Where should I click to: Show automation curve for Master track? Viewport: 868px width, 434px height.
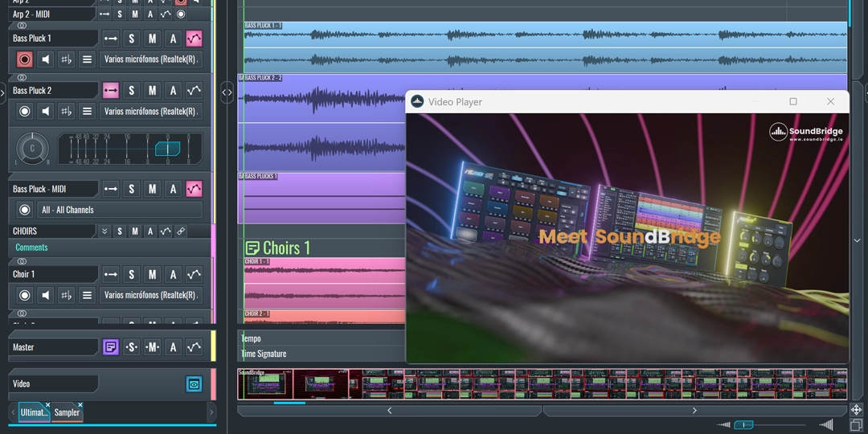[x=194, y=347]
